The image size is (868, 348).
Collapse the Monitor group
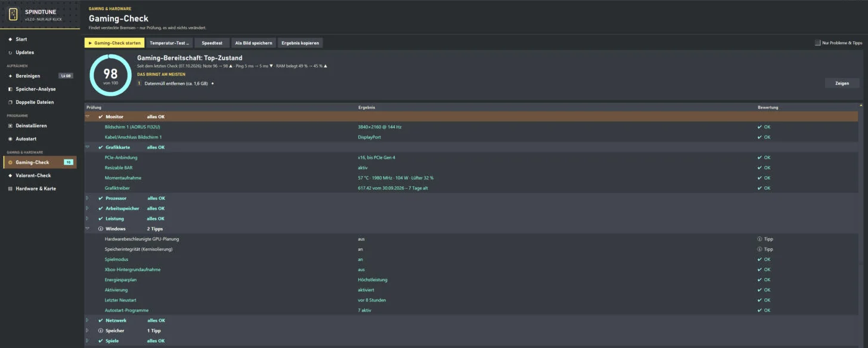[x=87, y=116]
